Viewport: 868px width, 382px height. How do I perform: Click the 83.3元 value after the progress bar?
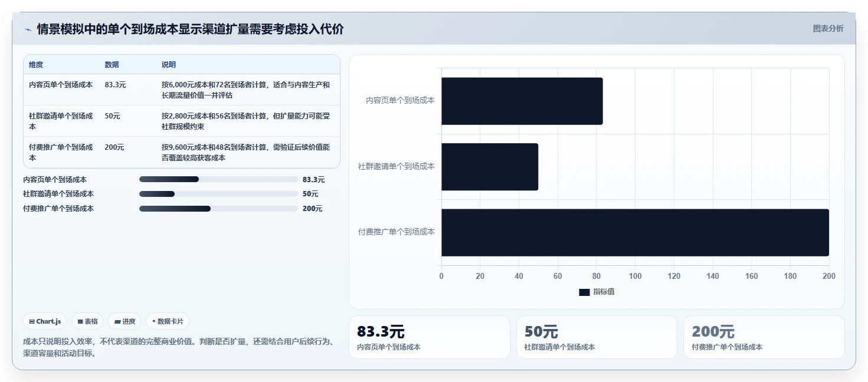tap(313, 180)
